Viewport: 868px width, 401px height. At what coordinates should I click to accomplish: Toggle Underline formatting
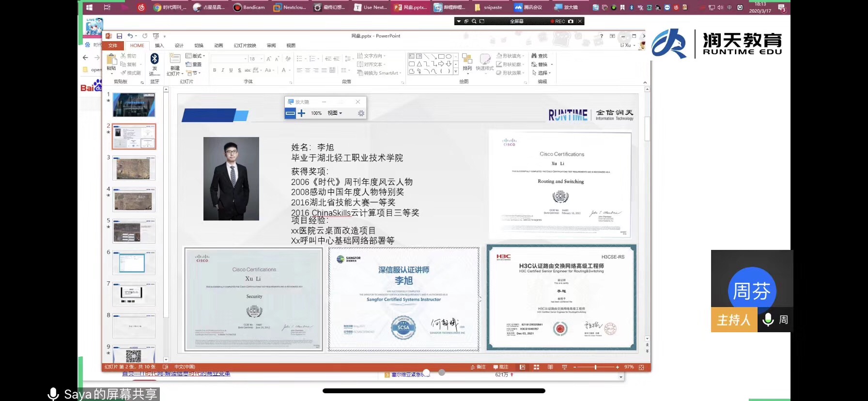(231, 71)
